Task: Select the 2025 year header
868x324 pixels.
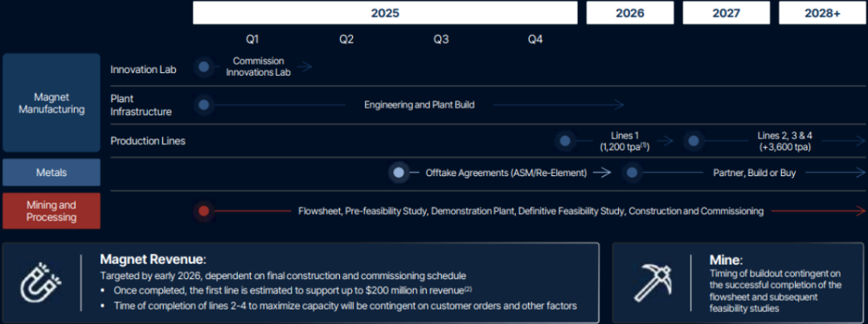Action: point(385,13)
